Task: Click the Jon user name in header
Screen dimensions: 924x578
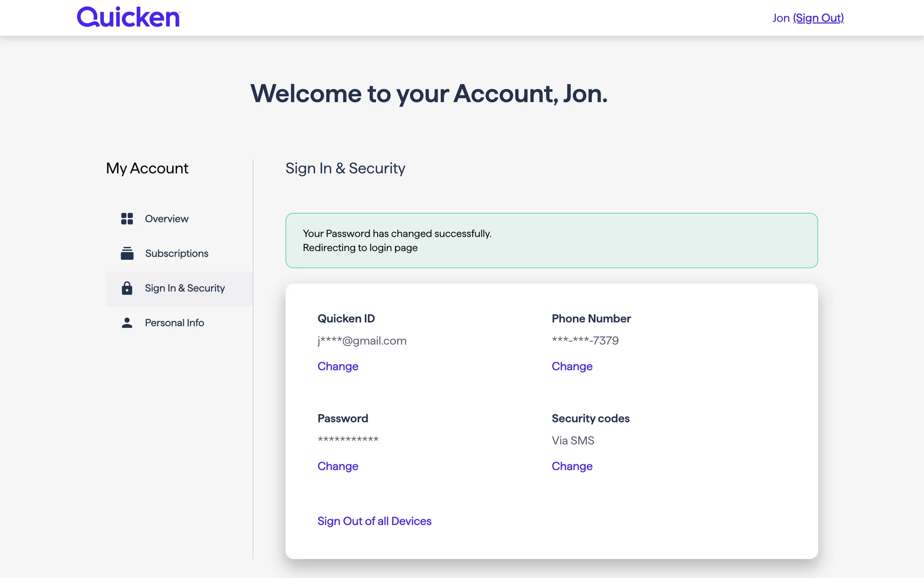Action: tap(781, 18)
